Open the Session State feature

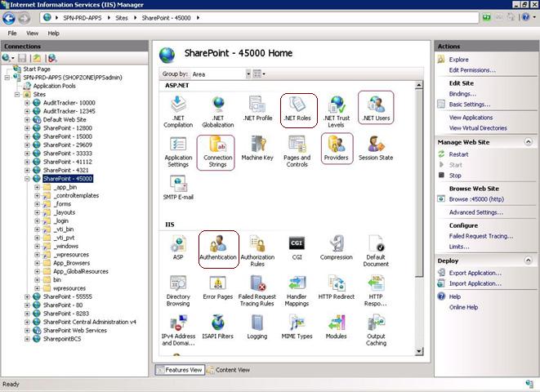(376, 148)
